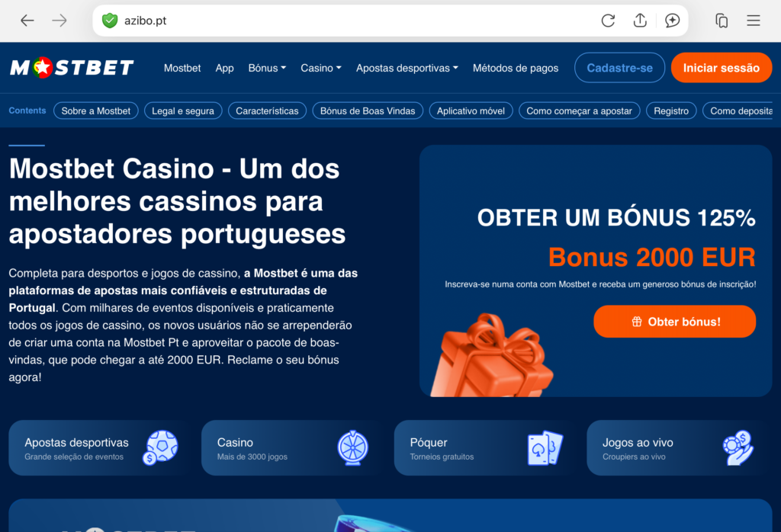This screenshot has height=532, width=781.
Task: Reload the page with the refresh icon
Action: (608, 21)
